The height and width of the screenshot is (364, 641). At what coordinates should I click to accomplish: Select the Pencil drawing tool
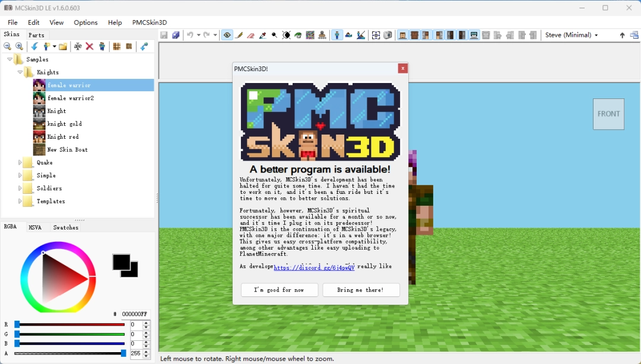click(x=239, y=35)
